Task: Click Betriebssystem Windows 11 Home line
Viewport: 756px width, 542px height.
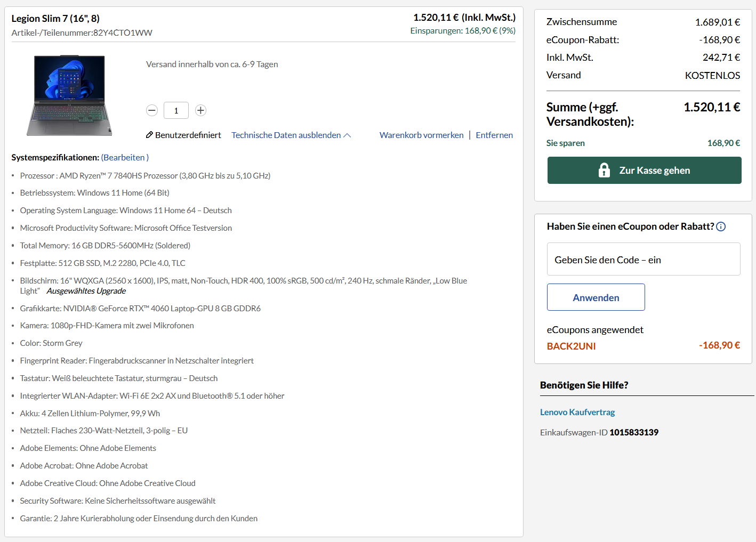Action: pos(94,192)
